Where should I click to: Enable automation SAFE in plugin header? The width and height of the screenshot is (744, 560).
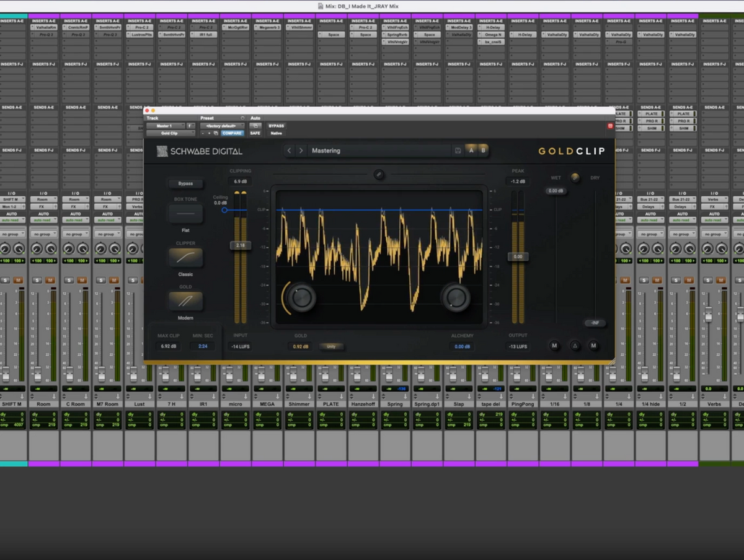[255, 133]
